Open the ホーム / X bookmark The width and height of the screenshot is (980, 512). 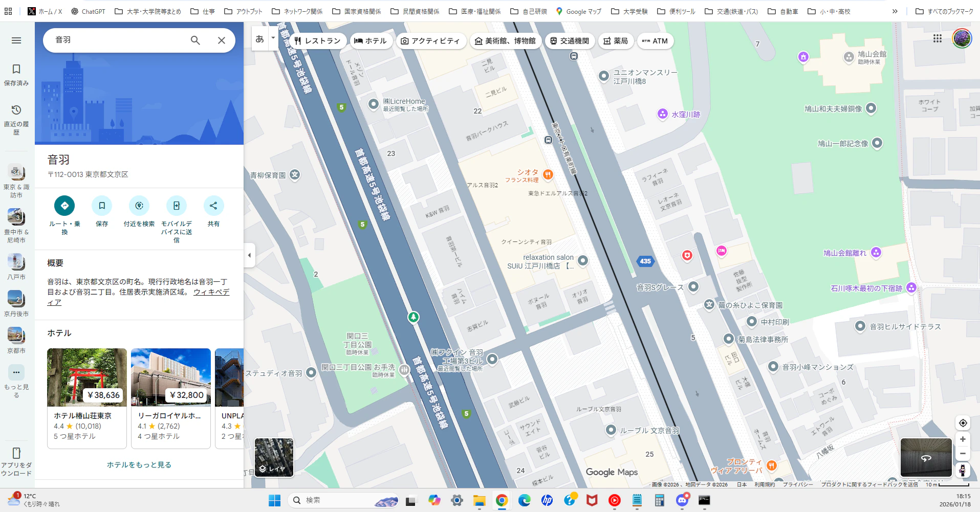45,11
